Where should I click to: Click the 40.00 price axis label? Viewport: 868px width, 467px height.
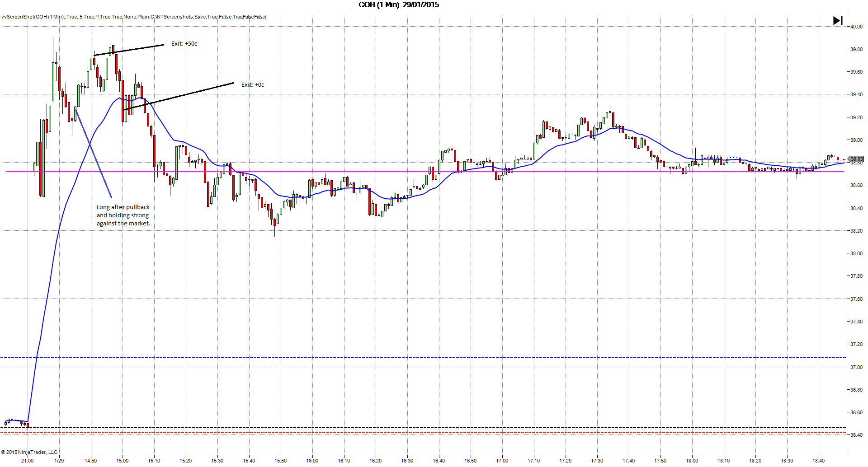[x=856, y=27]
